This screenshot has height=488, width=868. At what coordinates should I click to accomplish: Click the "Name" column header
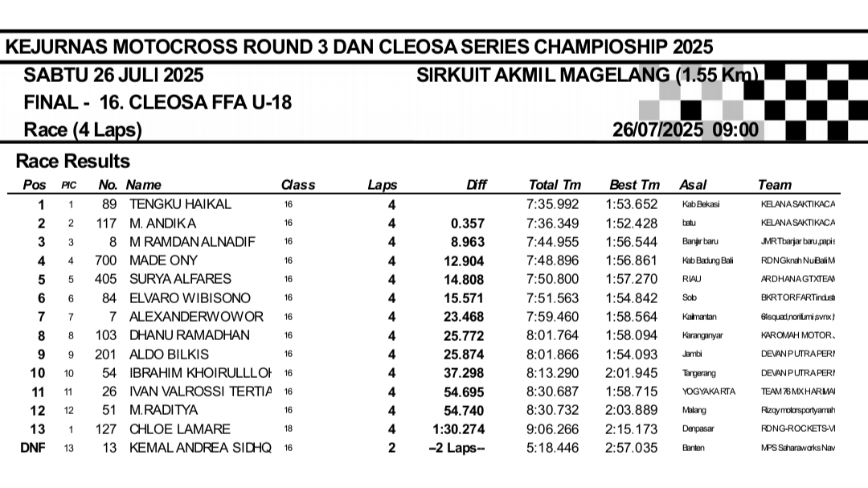click(x=143, y=185)
